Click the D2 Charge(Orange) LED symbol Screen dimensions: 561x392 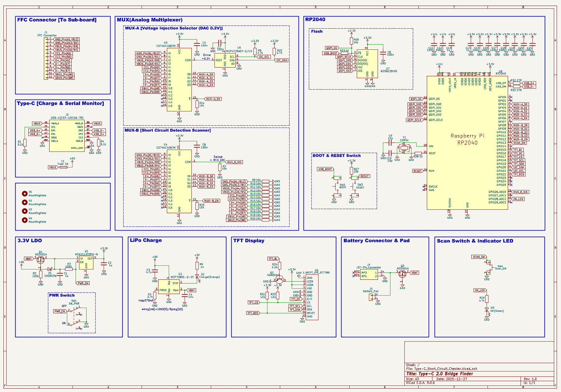(197, 276)
